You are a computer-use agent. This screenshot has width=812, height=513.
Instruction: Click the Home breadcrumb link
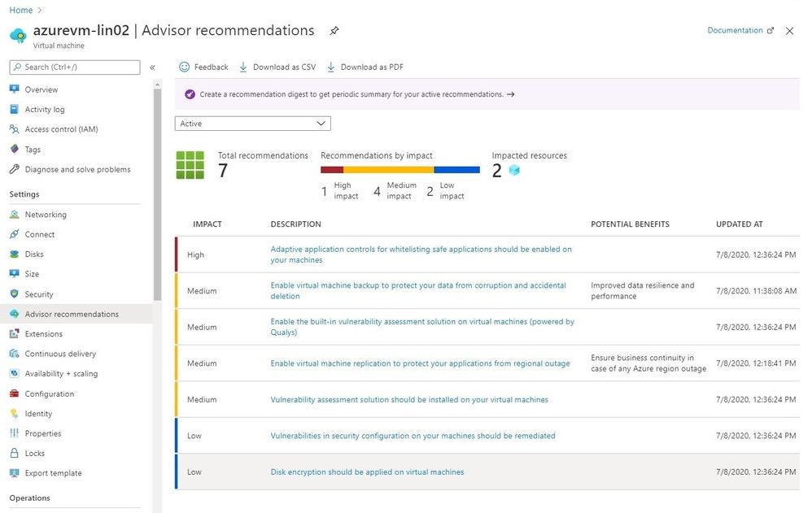click(20, 10)
